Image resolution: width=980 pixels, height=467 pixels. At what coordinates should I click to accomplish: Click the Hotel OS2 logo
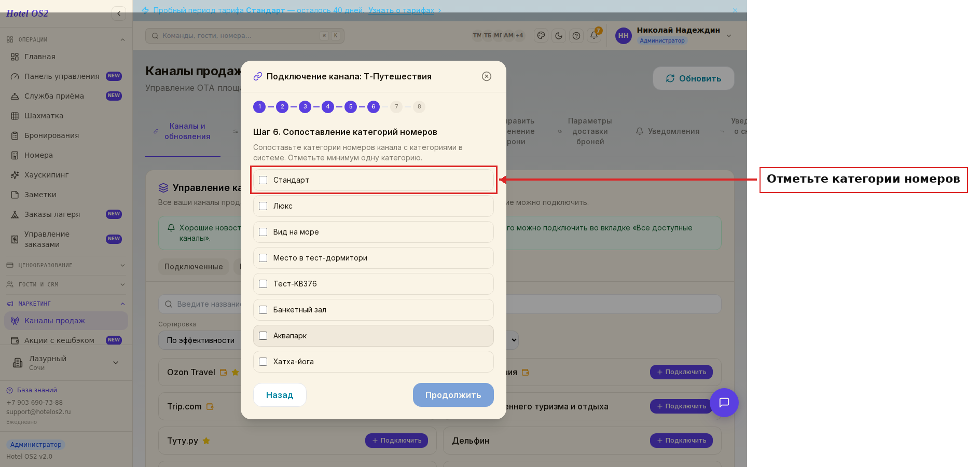pyautogui.click(x=27, y=13)
